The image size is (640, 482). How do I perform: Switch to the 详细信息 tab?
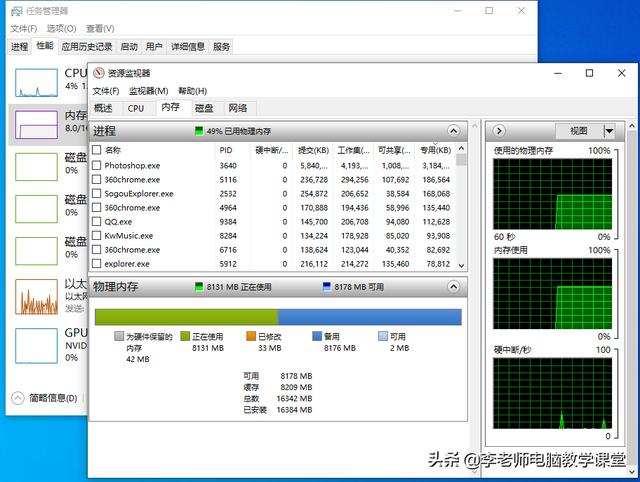point(188,47)
